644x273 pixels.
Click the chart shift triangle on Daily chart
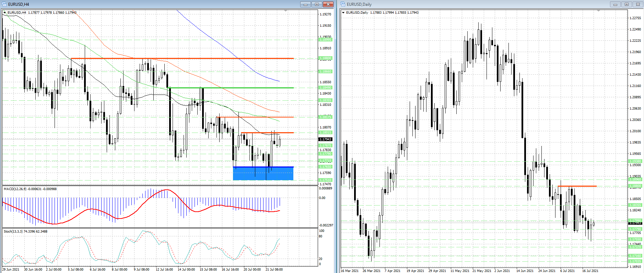coord(598,11)
